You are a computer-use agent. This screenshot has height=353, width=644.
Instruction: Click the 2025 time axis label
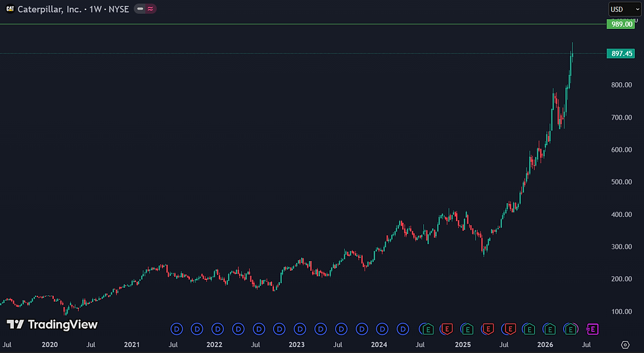click(463, 344)
